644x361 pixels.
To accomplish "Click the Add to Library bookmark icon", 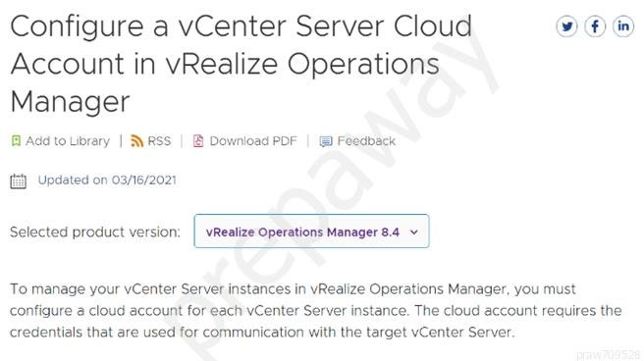I will [16, 140].
